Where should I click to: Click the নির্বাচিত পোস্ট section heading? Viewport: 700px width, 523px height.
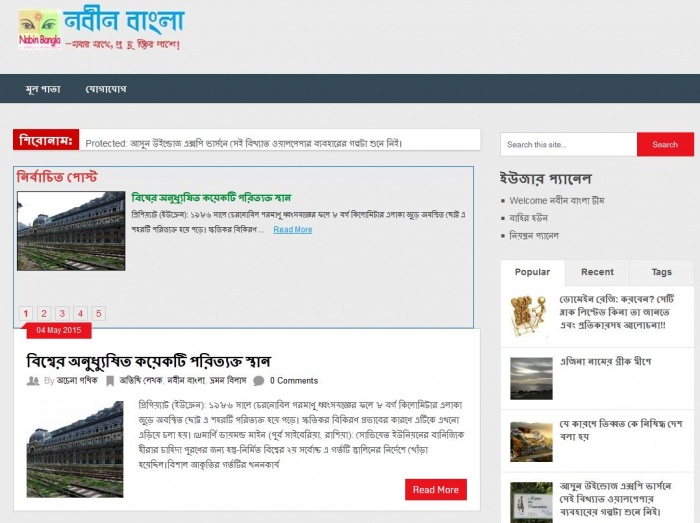click(57, 177)
